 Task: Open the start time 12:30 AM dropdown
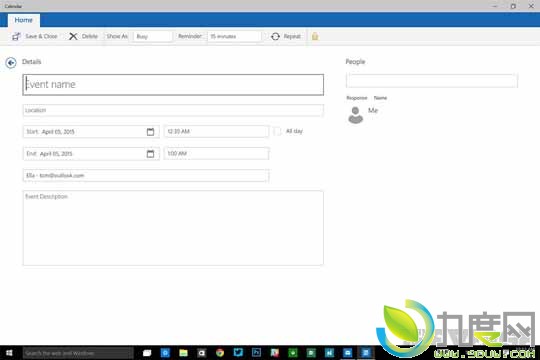coord(216,131)
